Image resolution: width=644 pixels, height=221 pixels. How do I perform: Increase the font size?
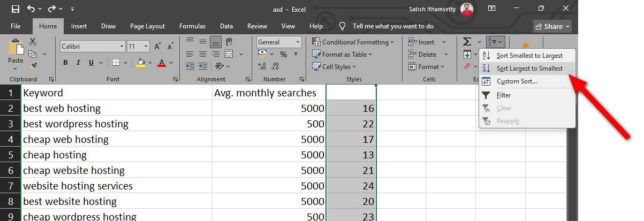point(158,46)
